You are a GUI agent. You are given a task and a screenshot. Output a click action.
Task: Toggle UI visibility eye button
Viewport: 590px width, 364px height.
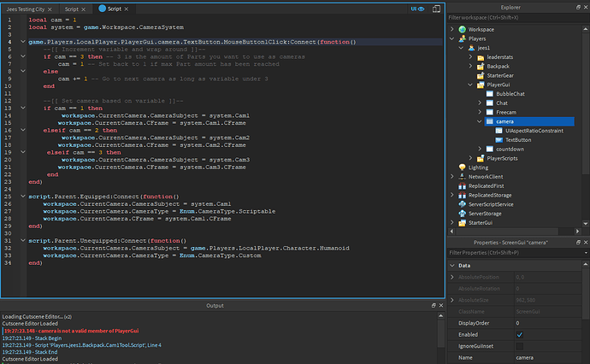(x=417, y=9)
